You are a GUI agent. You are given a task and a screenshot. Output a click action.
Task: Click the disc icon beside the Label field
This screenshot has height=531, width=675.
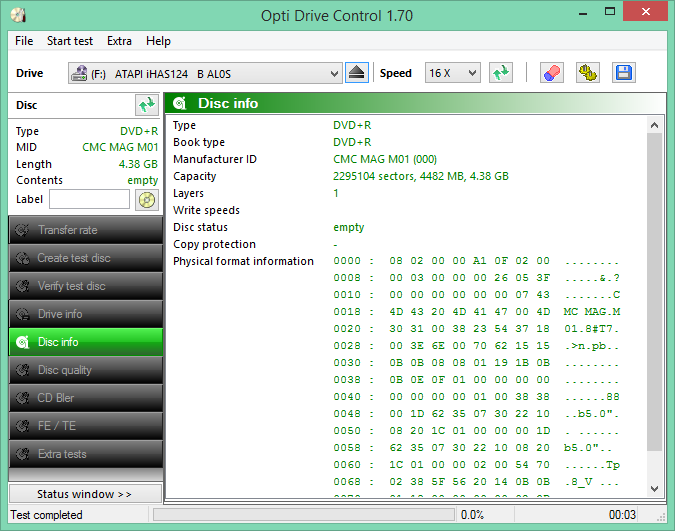(147, 200)
